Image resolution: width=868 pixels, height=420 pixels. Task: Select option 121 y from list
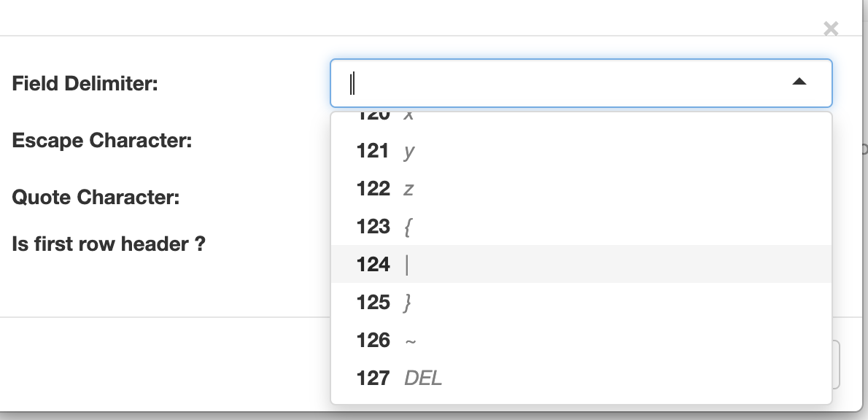pos(581,150)
